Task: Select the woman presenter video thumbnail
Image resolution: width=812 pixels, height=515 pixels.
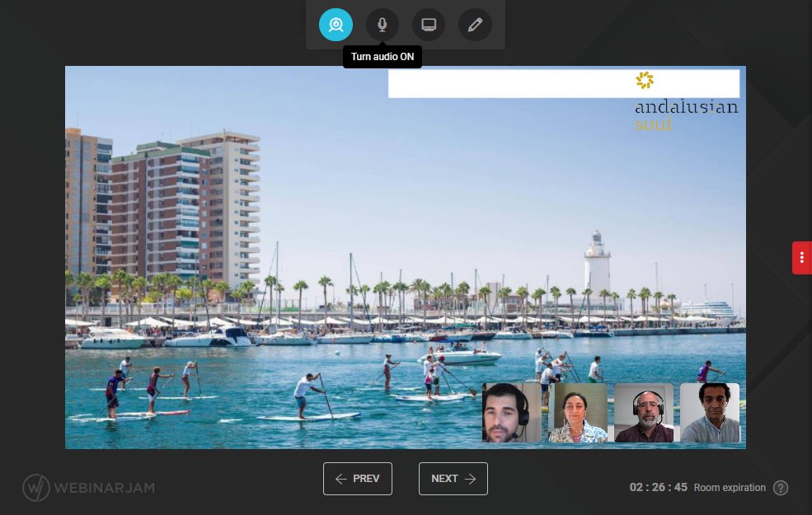Action: (578, 413)
